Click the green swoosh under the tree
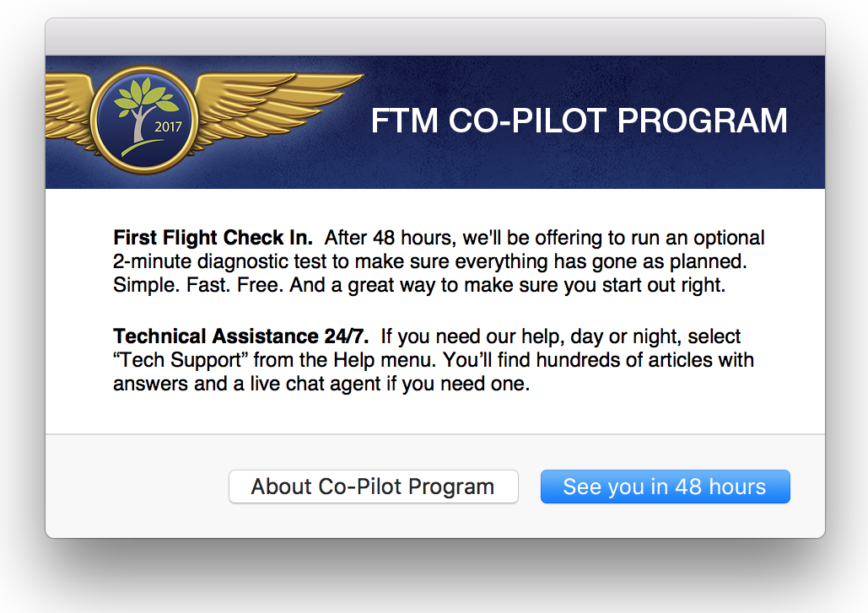Screen dimensions: 868x613 pyautogui.click(x=143, y=148)
